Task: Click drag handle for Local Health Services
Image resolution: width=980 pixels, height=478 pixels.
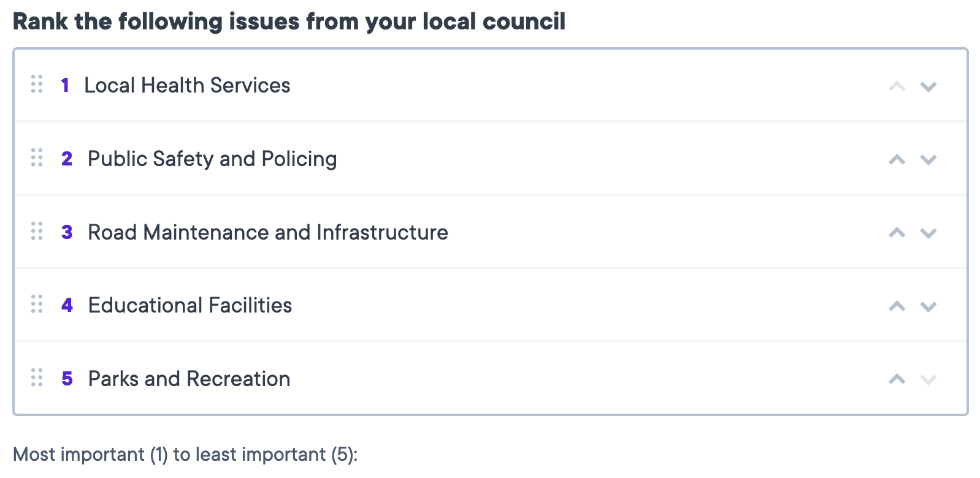Action: 37,85
